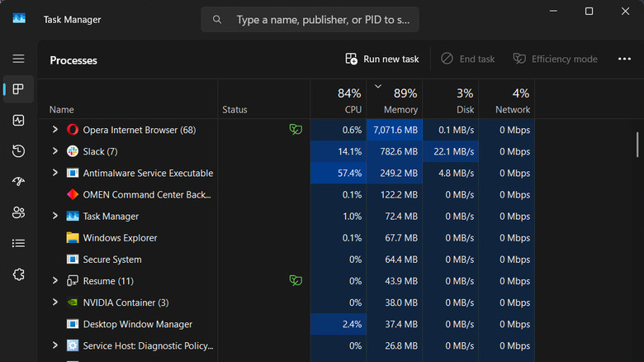Viewport: 644px width, 362px height.
Task: Open the three-dot more options menu
Action: point(624,60)
